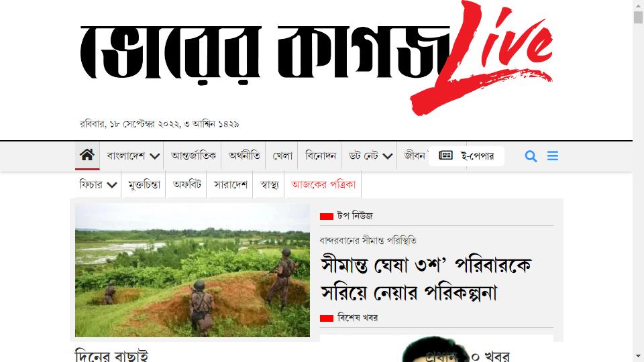Open the অর্থনীতি menu item
The image size is (644, 362).
click(244, 156)
